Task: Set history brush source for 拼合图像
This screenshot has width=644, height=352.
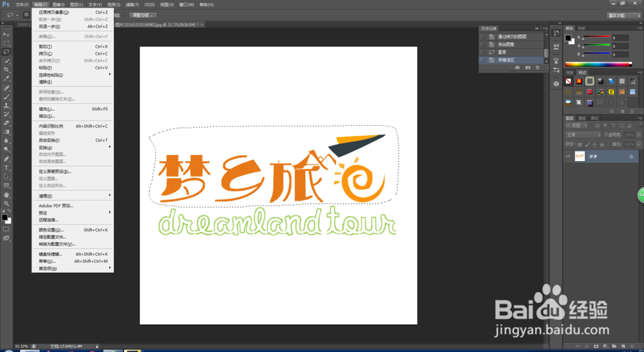Action: [x=482, y=44]
